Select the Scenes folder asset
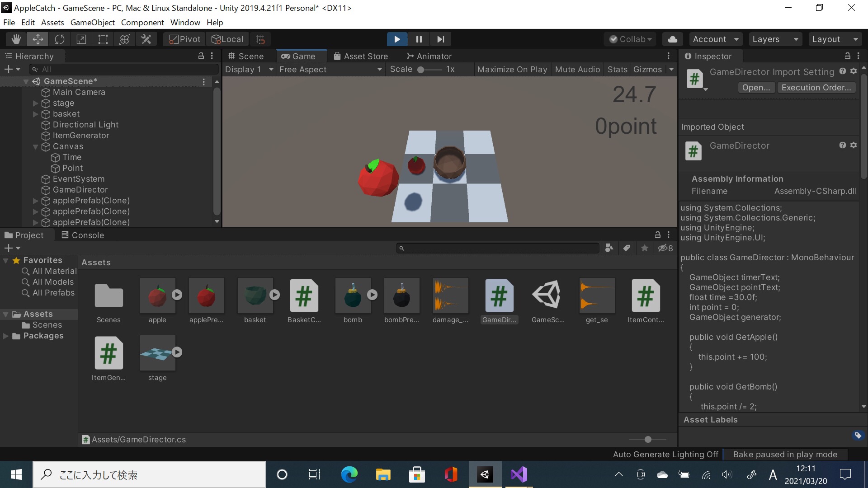This screenshot has width=868, height=488. [108, 301]
